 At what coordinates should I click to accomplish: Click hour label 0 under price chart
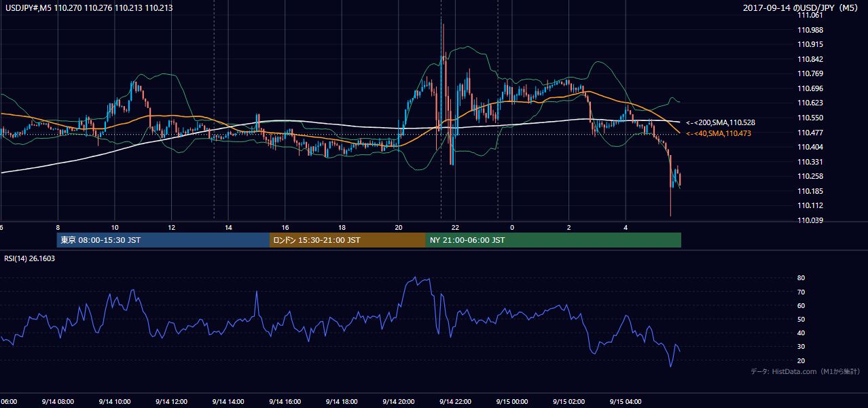click(512, 228)
